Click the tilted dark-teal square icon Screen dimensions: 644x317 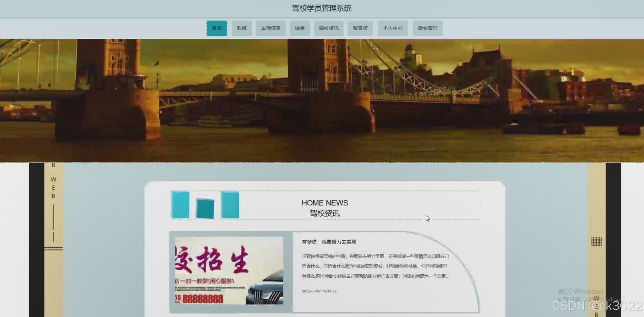(x=205, y=208)
